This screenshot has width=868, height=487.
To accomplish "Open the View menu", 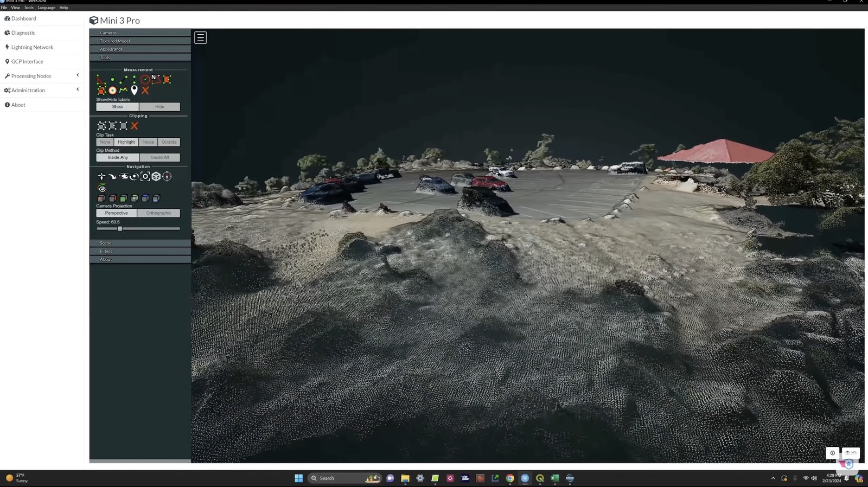I will click(15, 8).
